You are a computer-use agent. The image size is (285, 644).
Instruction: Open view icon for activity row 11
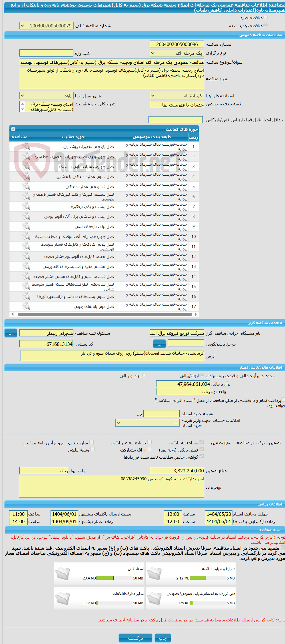(26, 246)
